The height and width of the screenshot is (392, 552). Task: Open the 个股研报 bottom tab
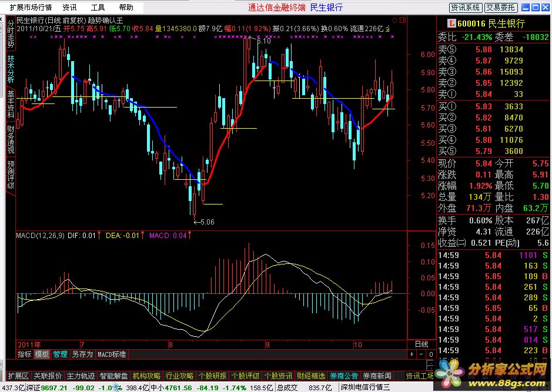tap(212, 376)
